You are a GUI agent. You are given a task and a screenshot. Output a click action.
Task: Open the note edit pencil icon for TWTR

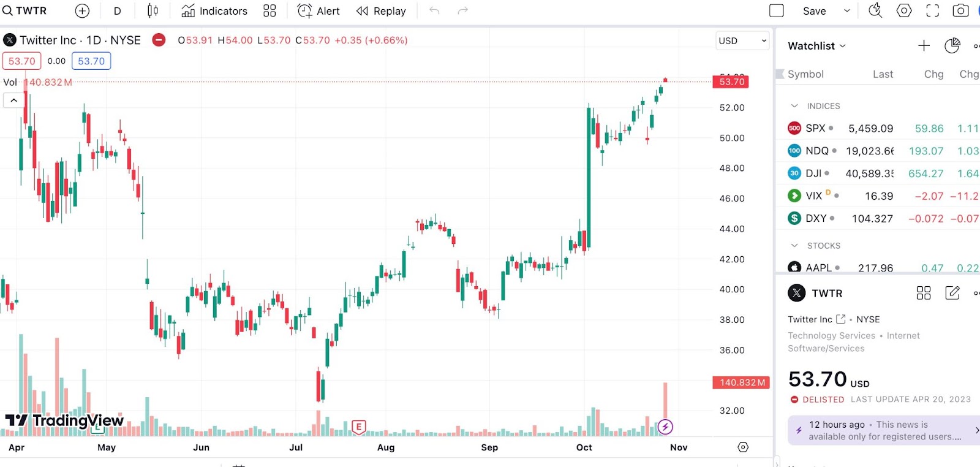point(952,293)
